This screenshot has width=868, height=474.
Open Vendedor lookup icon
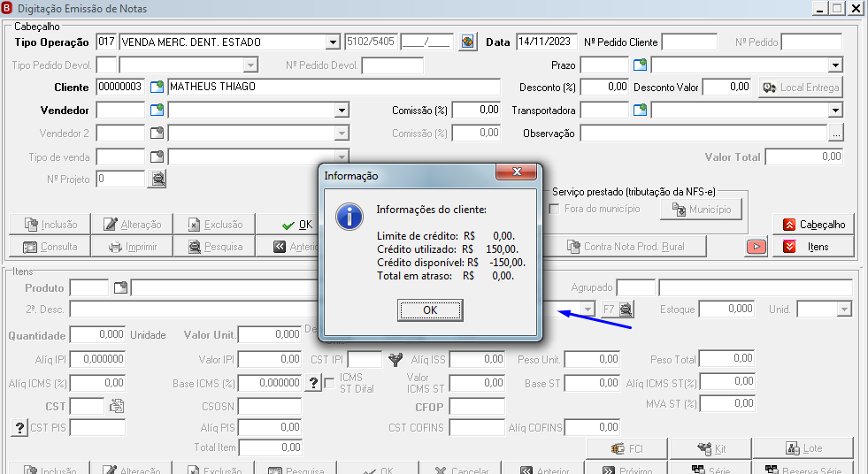pyautogui.click(x=157, y=110)
